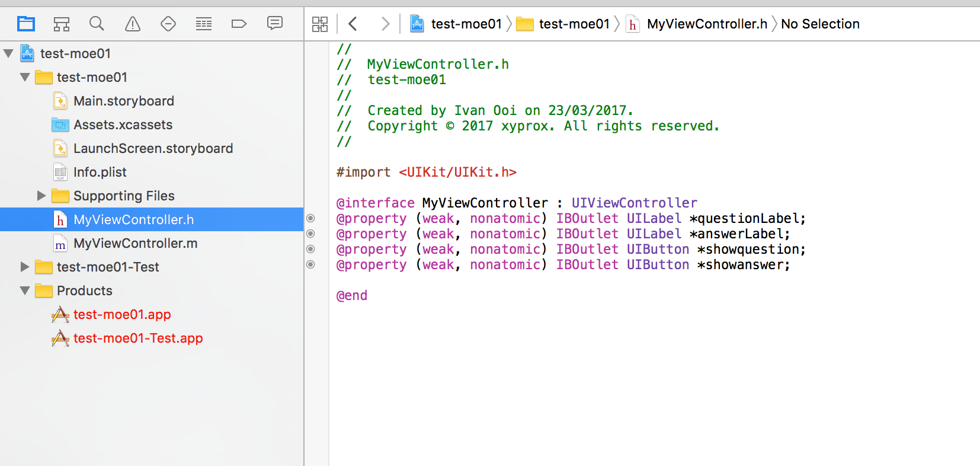980x466 pixels.
Task: Open the Project navigator tab
Action: [x=26, y=24]
